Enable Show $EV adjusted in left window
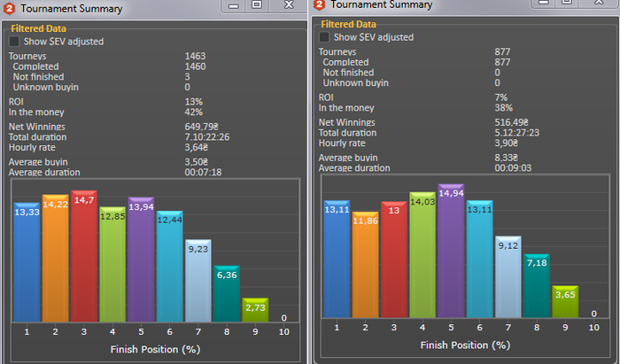620x364 pixels. [14, 42]
